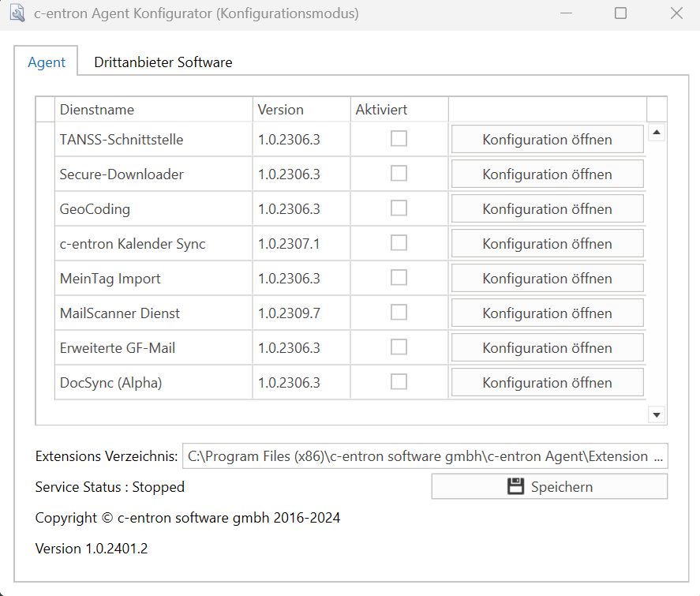Open MailScanner Dienst configuration
The image size is (700, 596).
point(548,313)
